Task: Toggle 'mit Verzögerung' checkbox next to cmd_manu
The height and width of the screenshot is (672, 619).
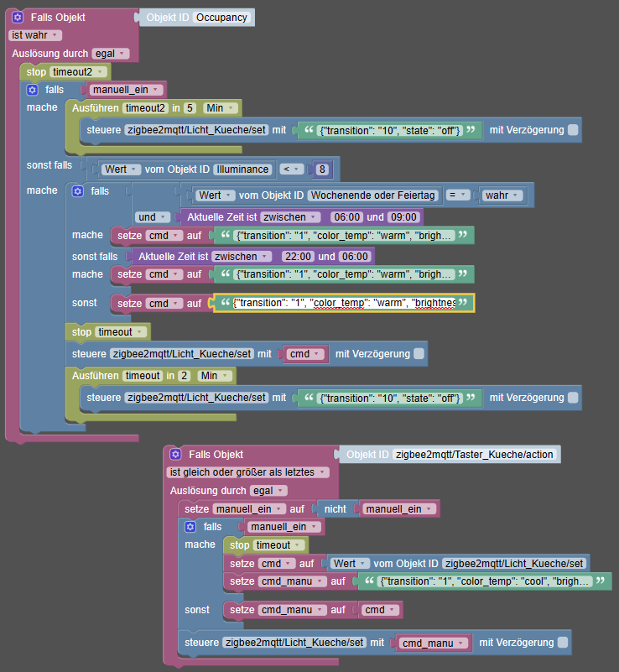Action: point(563,642)
